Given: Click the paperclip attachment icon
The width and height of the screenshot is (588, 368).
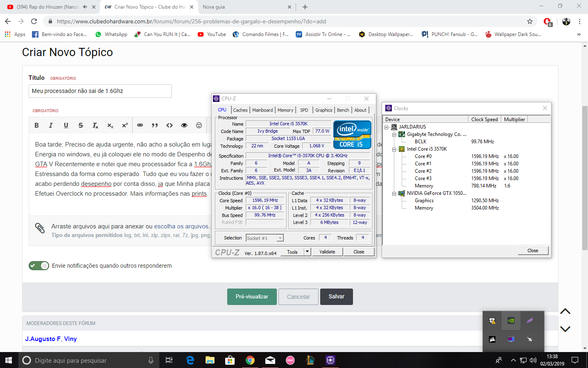Looking at the screenshot, I should tap(40, 228).
